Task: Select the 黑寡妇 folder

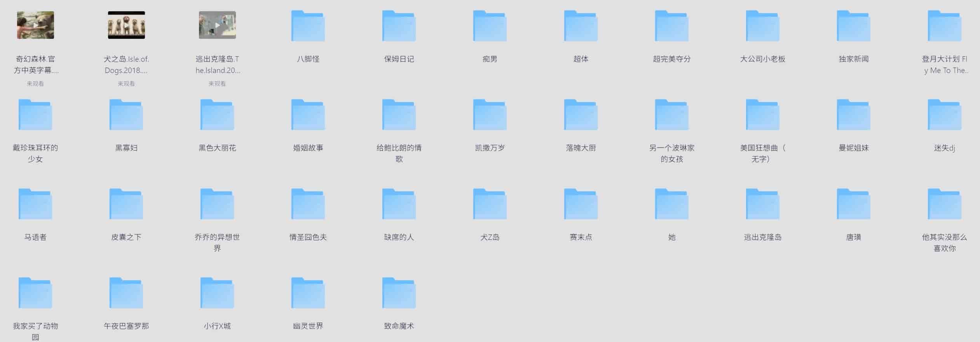Action: tap(126, 115)
